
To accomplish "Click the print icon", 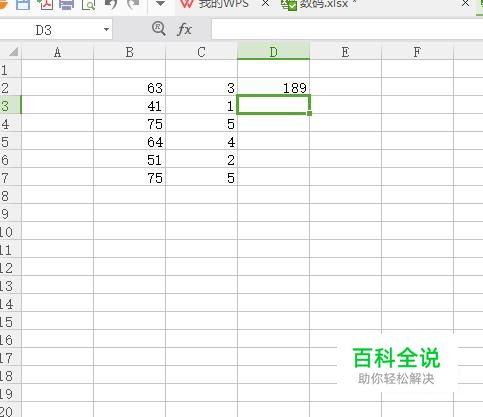I will click(x=66, y=4).
